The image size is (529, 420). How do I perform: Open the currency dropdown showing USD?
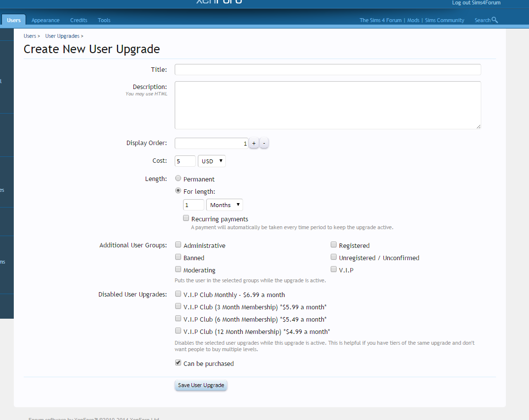(x=212, y=160)
